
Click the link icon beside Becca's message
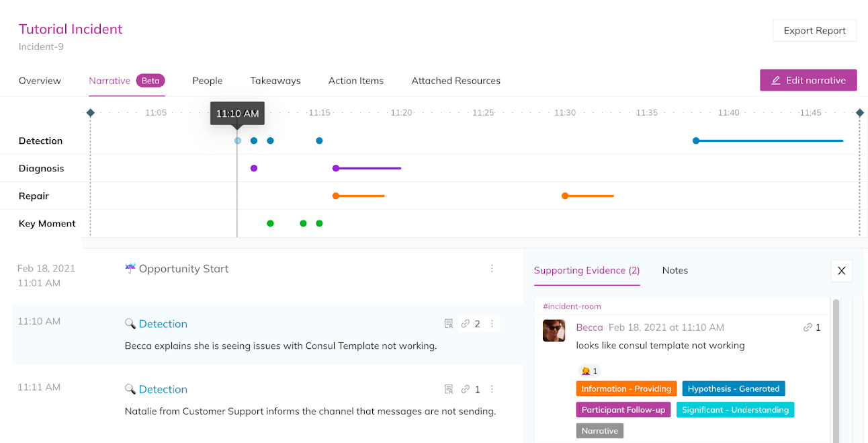(x=807, y=327)
